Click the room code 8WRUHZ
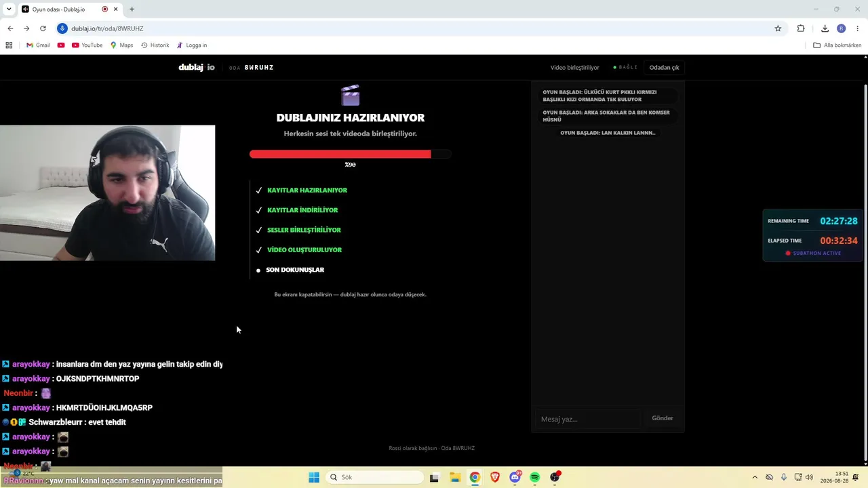 (x=259, y=68)
